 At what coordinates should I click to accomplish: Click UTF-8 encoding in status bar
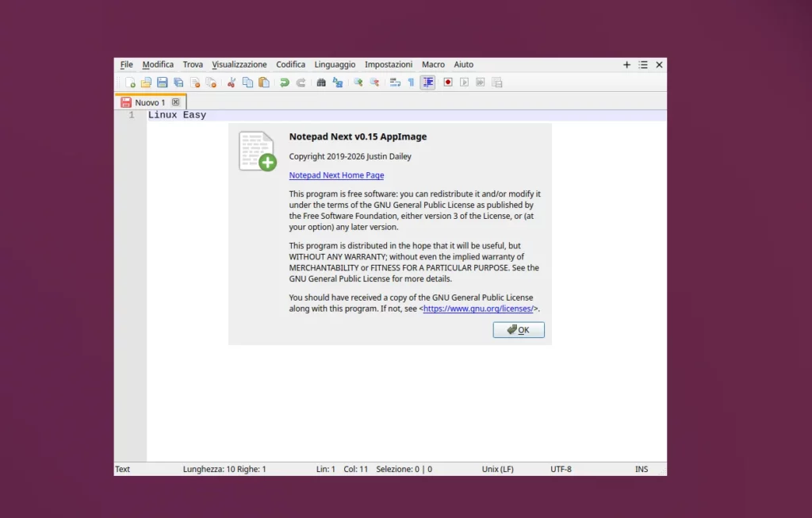(x=561, y=470)
